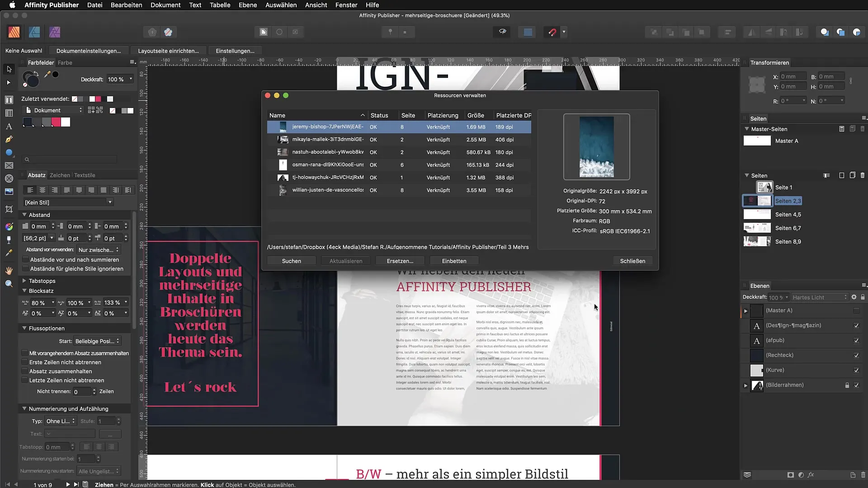Toggle visibility of the (Bilderrahmen) layer
Screen dimensions: 868x488
tap(856, 385)
